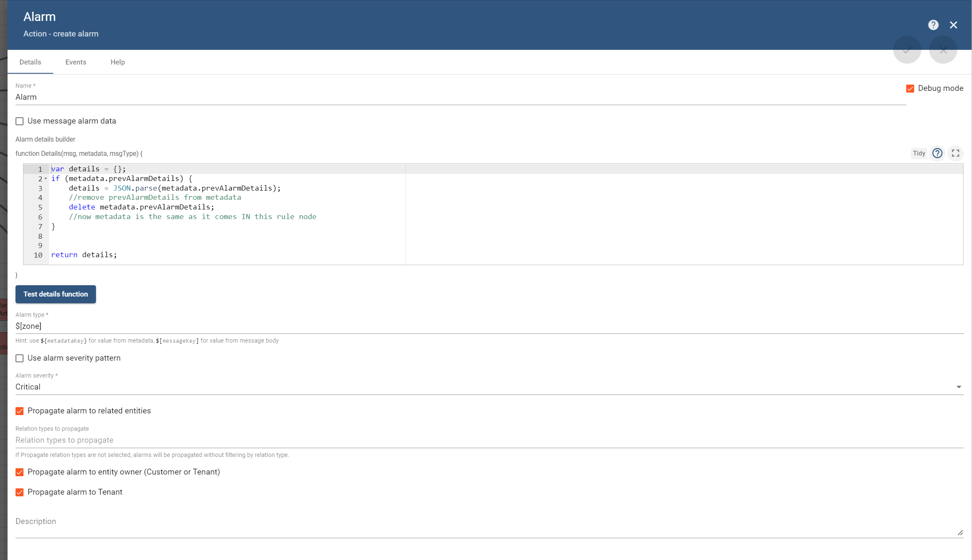Switch to the Events tab

[x=75, y=62]
